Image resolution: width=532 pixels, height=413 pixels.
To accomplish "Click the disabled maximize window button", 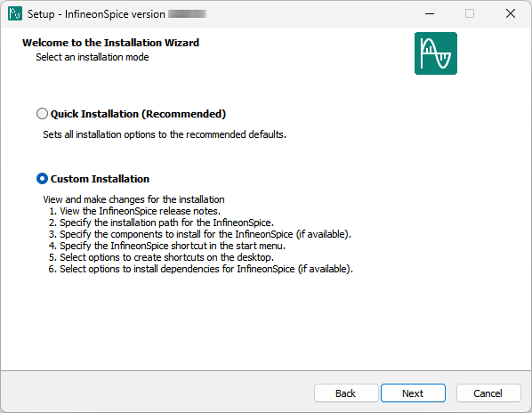I will coord(470,13).
